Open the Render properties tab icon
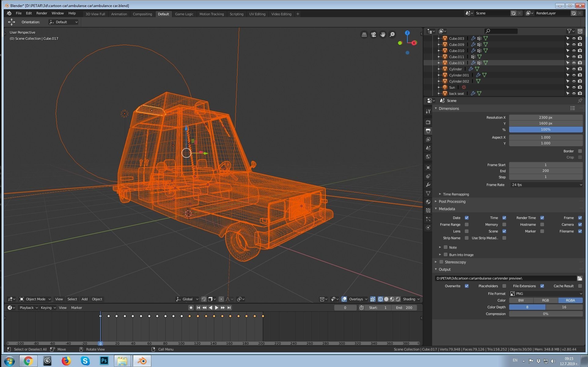The width and height of the screenshot is (588, 367). (x=428, y=122)
